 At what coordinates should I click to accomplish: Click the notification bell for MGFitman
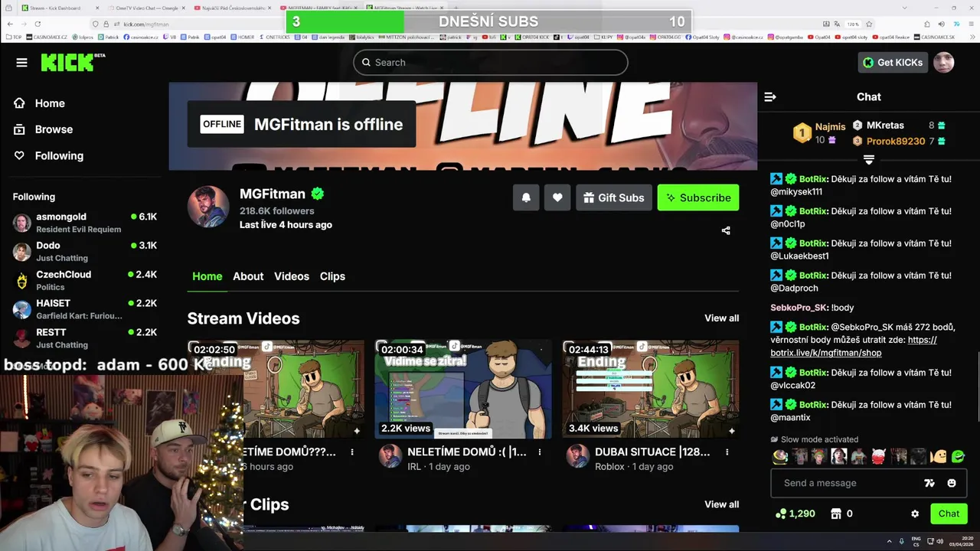point(526,197)
